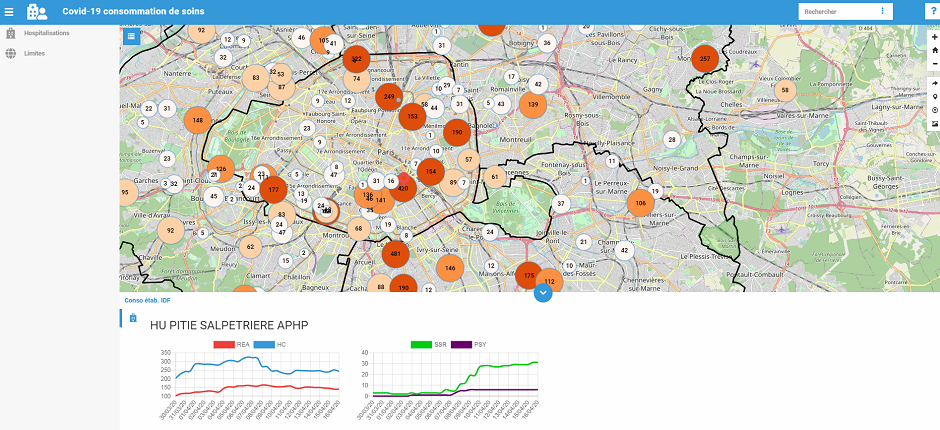Toggle REA series in chart legend
940x430 pixels.
pyautogui.click(x=224, y=344)
